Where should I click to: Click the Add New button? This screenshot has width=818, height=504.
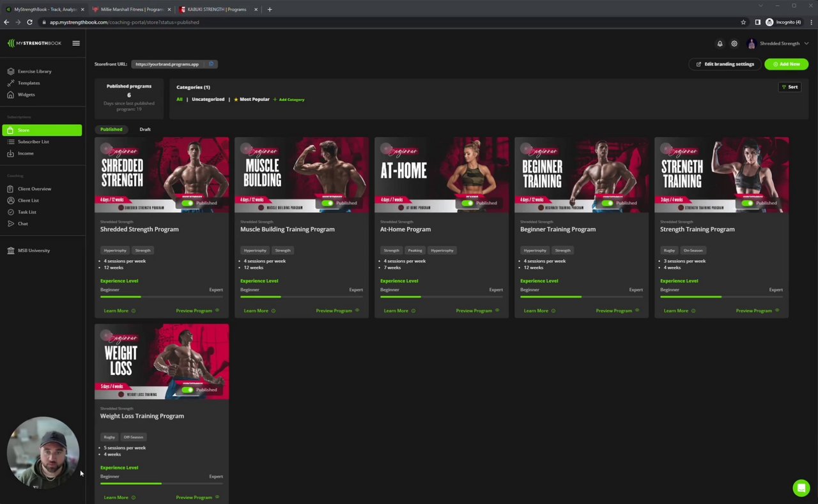786,64
